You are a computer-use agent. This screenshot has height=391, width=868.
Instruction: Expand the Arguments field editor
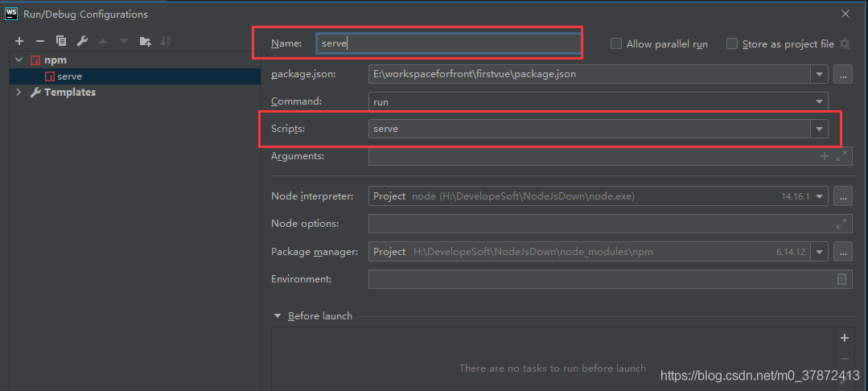(x=841, y=156)
